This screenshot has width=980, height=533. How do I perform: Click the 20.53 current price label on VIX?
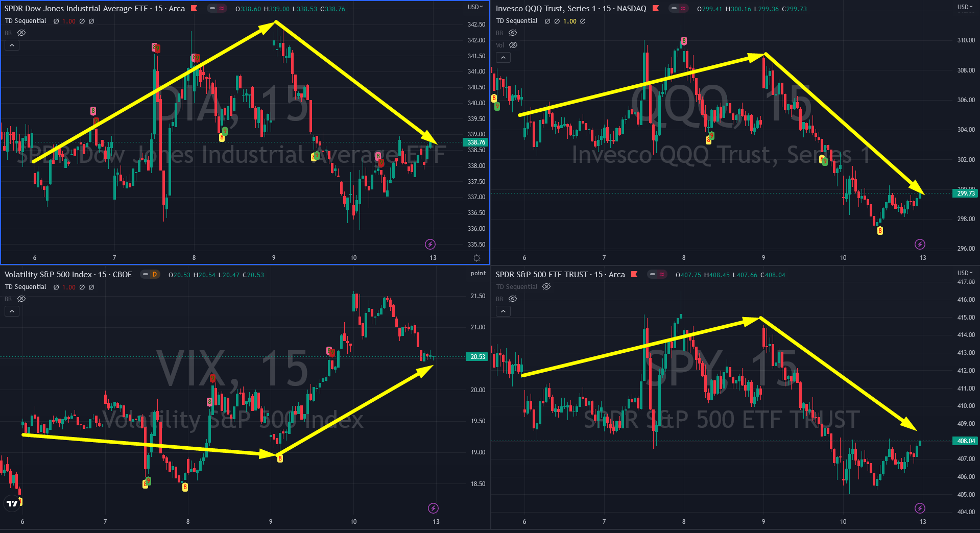pos(477,357)
